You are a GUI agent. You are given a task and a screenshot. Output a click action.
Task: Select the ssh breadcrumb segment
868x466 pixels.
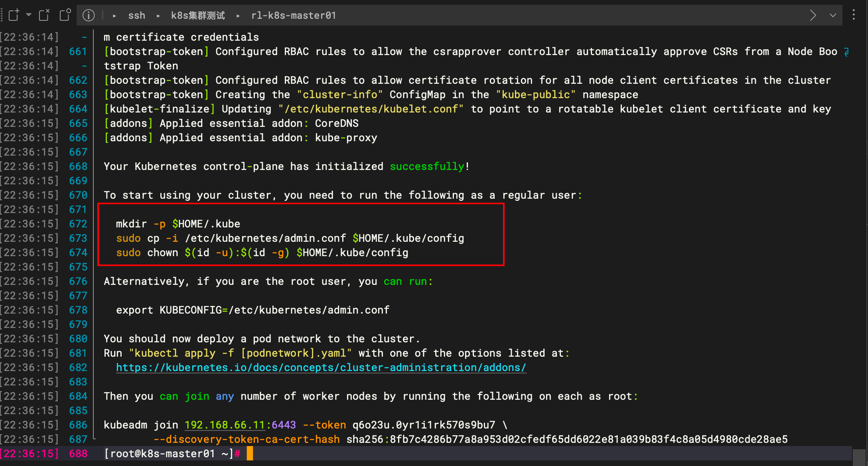136,15
